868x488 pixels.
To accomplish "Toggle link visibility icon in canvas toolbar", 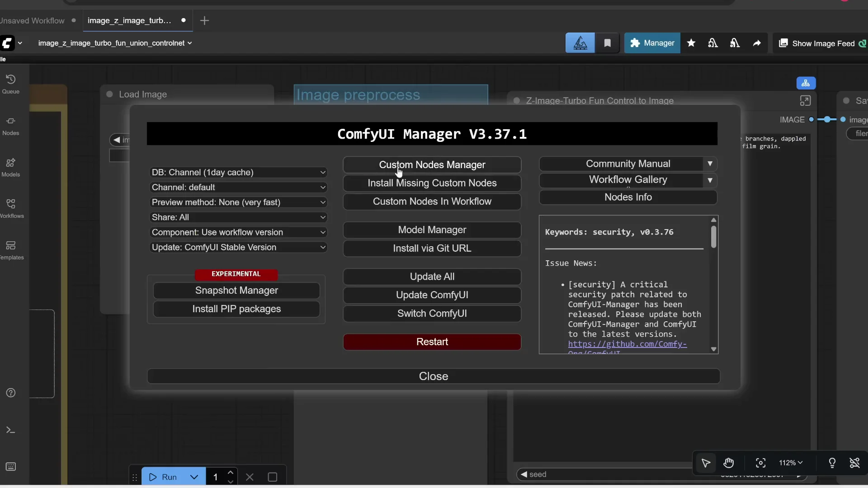I will pos(855,463).
